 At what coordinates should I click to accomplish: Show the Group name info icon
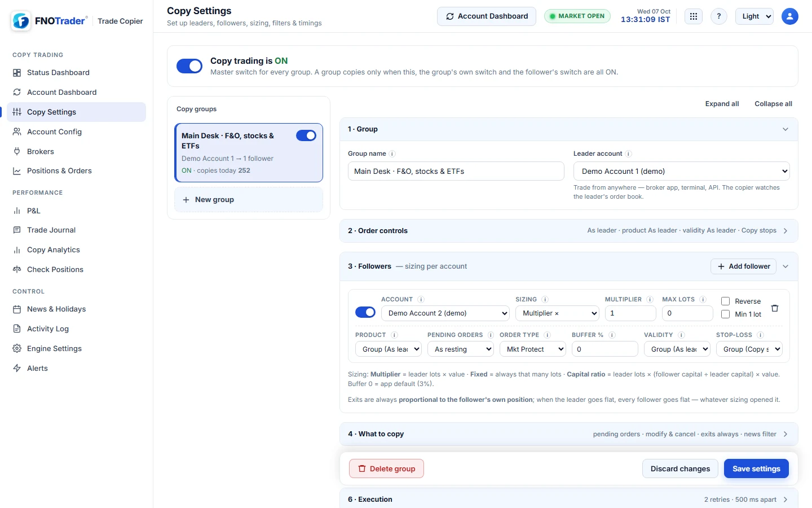click(x=392, y=154)
